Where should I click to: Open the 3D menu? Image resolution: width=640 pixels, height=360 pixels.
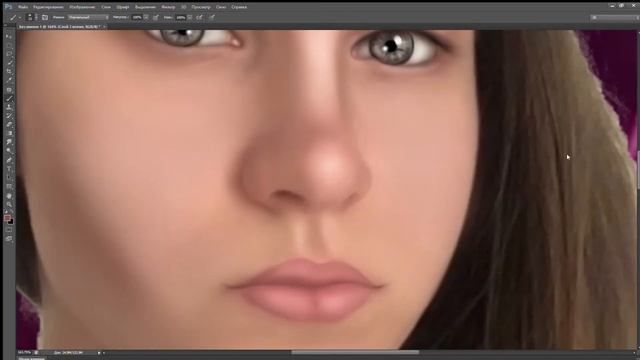coord(184,7)
